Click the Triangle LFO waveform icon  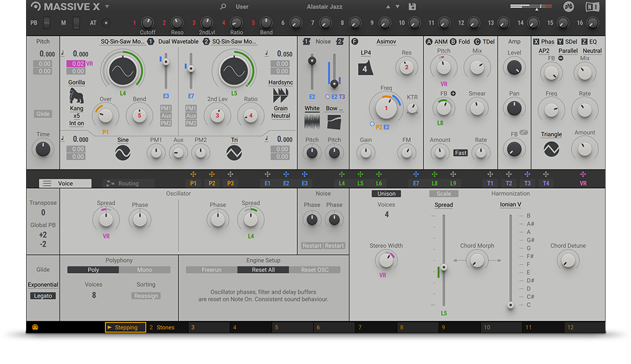click(x=552, y=149)
